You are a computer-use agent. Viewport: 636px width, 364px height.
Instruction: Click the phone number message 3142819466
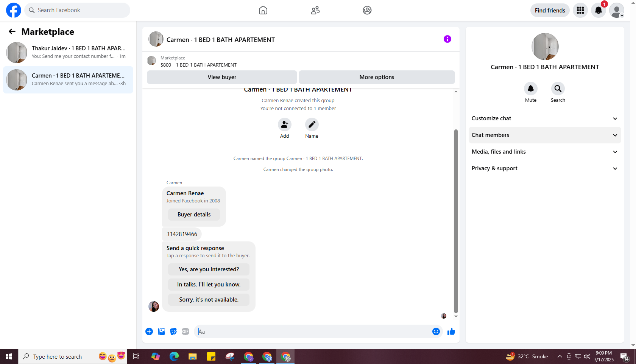coord(182,234)
